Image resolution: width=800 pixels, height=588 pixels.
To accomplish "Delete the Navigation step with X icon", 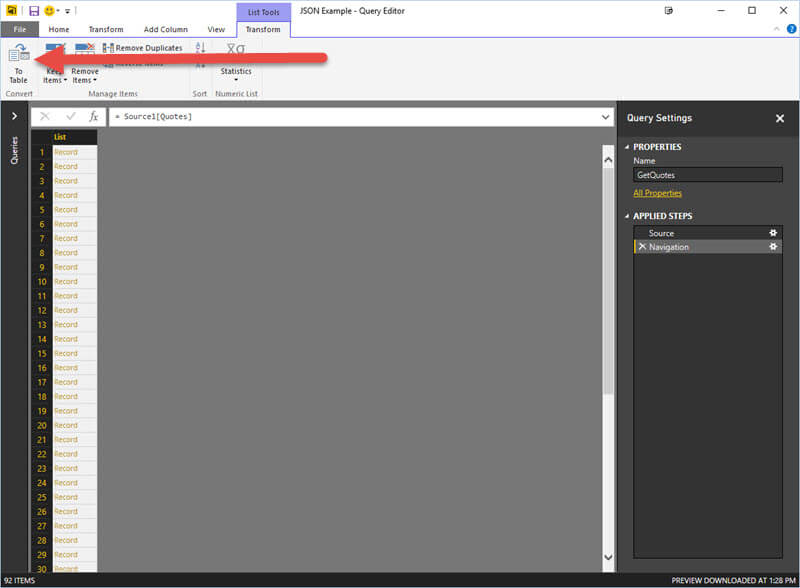I will tap(641, 247).
